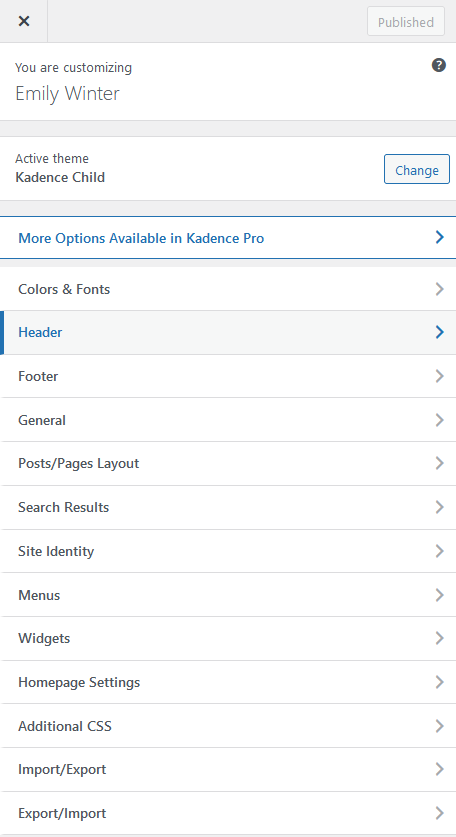The height and width of the screenshot is (837, 456).
Task: Open the customizer help question mark icon
Action: pos(438,66)
